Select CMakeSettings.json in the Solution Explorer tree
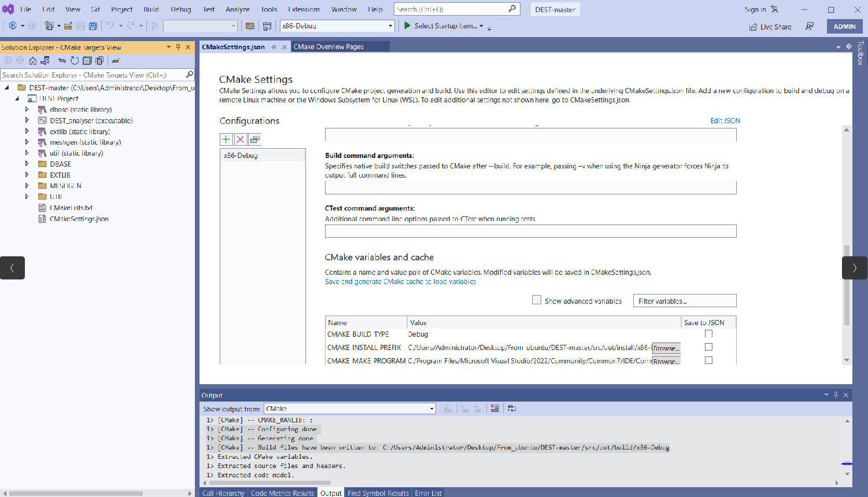 79,219
